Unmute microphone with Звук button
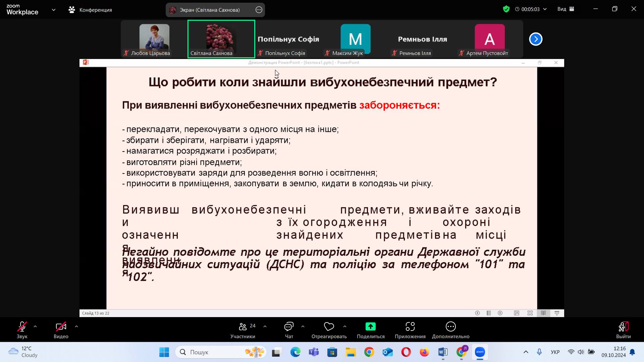 pyautogui.click(x=22, y=330)
